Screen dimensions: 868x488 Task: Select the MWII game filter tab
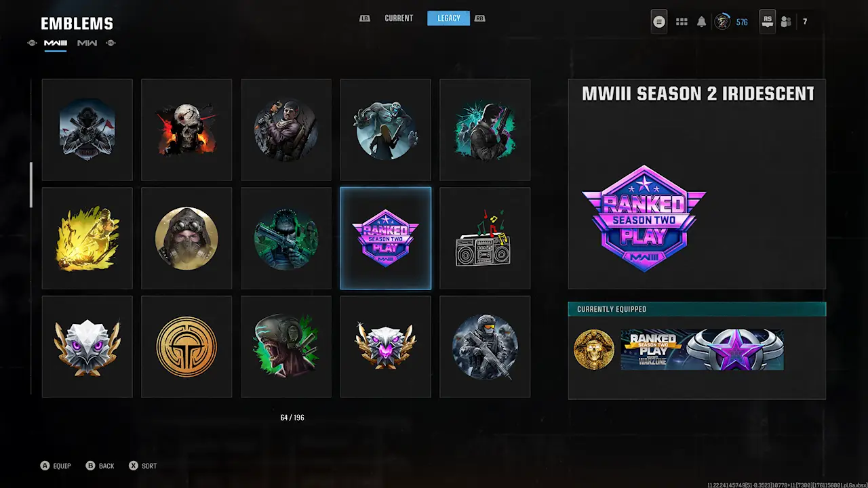[x=87, y=43]
